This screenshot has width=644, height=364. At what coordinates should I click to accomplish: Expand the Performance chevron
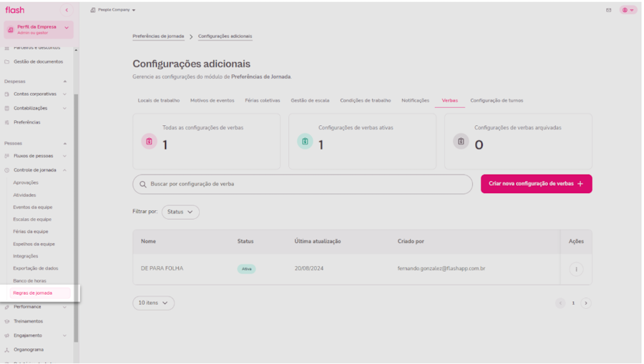tap(64, 307)
